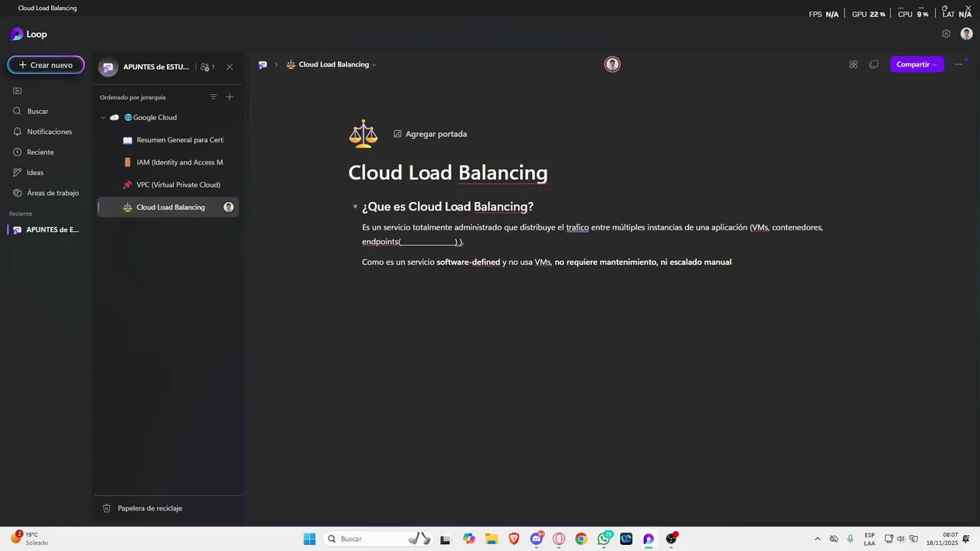Open settings via the gear icon

point(946,34)
